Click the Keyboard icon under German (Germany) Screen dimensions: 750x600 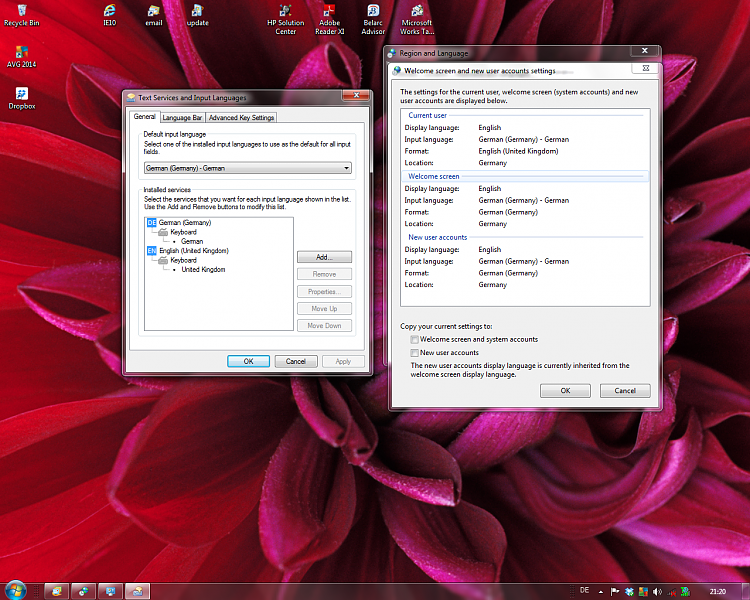pos(163,232)
